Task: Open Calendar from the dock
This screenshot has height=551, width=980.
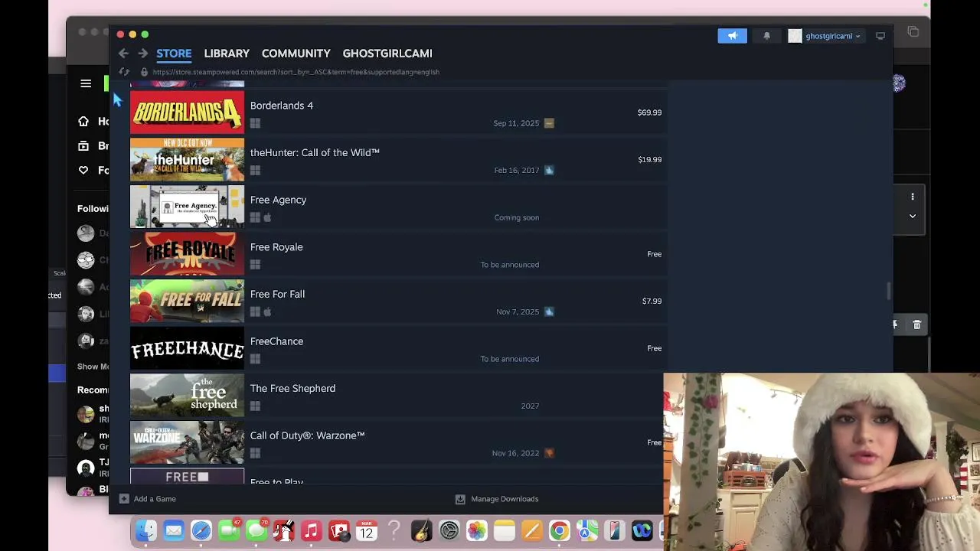Action: (x=367, y=530)
